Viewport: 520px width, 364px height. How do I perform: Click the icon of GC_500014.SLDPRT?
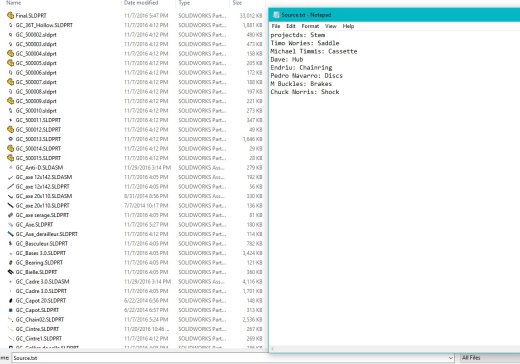10,148
